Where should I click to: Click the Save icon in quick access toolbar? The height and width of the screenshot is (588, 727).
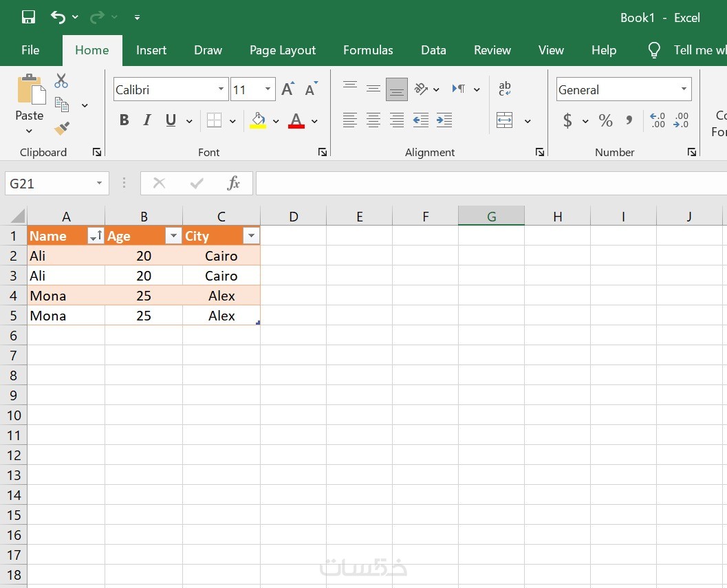coord(28,18)
